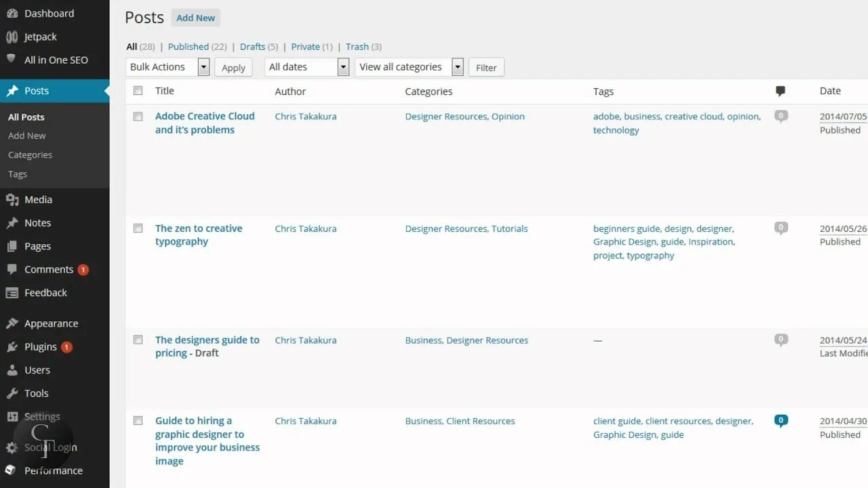Click the Plugins plug icon
868x488 pixels.
[x=12, y=347]
